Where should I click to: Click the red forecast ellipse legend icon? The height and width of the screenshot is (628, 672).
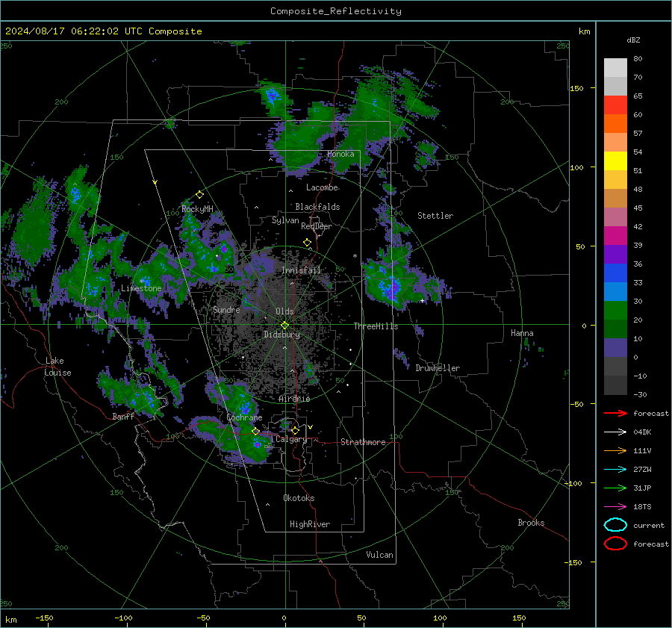(x=615, y=544)
